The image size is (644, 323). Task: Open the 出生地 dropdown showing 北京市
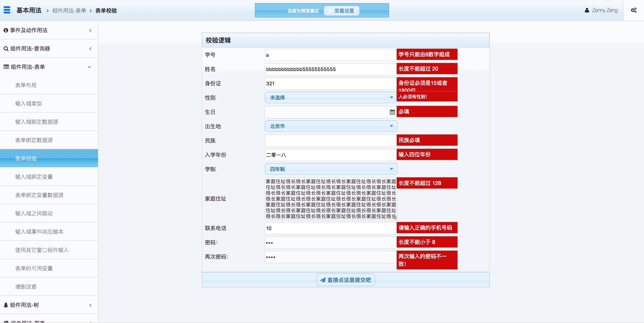coord(331,126)
